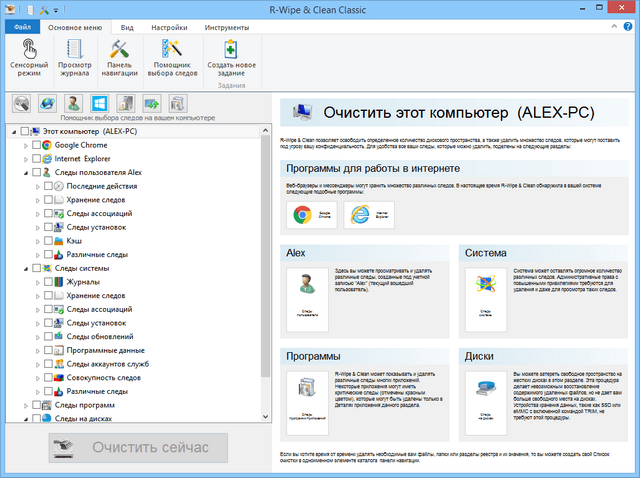This screenshot has height=478, width=640.
Task: Check the Google Chrome checkbox in tree
Action: [37, 145]
